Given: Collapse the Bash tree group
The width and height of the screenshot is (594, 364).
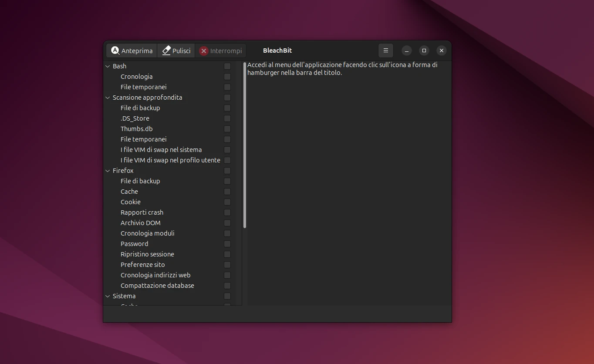Looking at the screenshot, I should coord(108,66).
